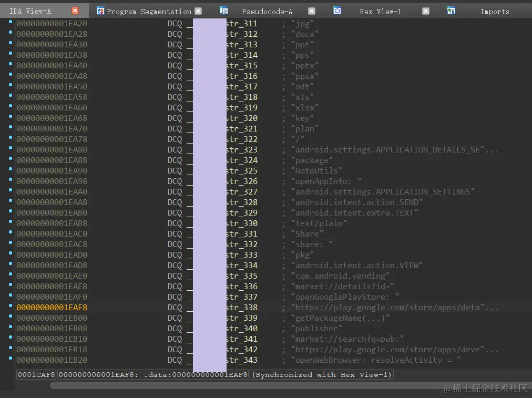Toggle breakpoint dot at address 1EA60
This screenshot has height=398, width=532.
(11, 106)
